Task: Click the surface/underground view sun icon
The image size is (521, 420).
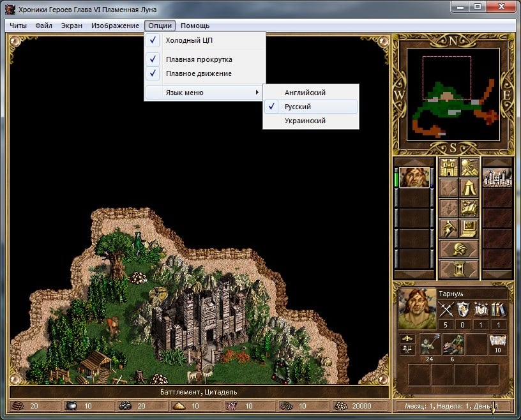Action: 469,168
